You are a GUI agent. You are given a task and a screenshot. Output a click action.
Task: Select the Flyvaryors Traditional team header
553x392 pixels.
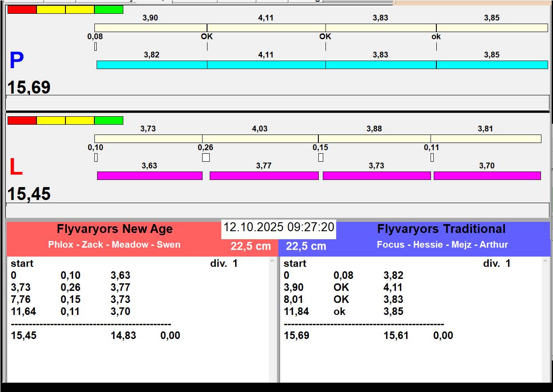click(x=441, y=229)
